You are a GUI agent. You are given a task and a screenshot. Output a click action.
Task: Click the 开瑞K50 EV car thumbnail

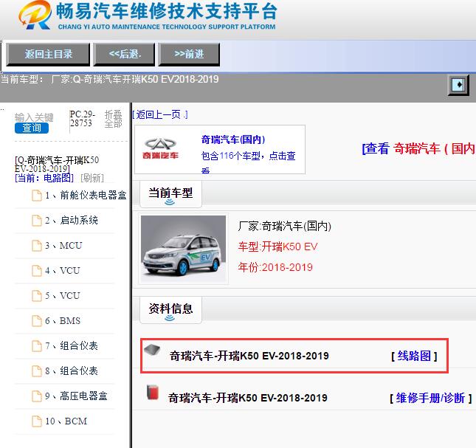point(183,249)
